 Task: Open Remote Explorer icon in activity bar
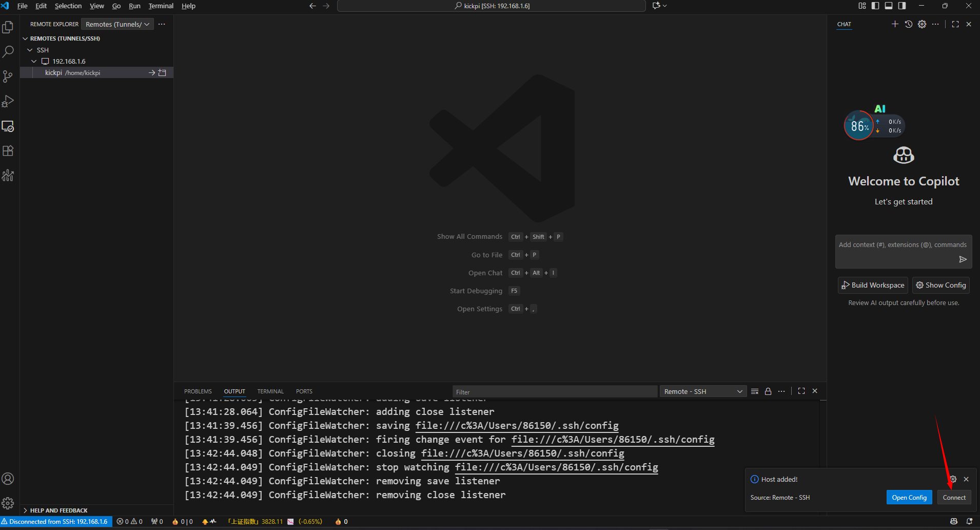click(8, 126)
